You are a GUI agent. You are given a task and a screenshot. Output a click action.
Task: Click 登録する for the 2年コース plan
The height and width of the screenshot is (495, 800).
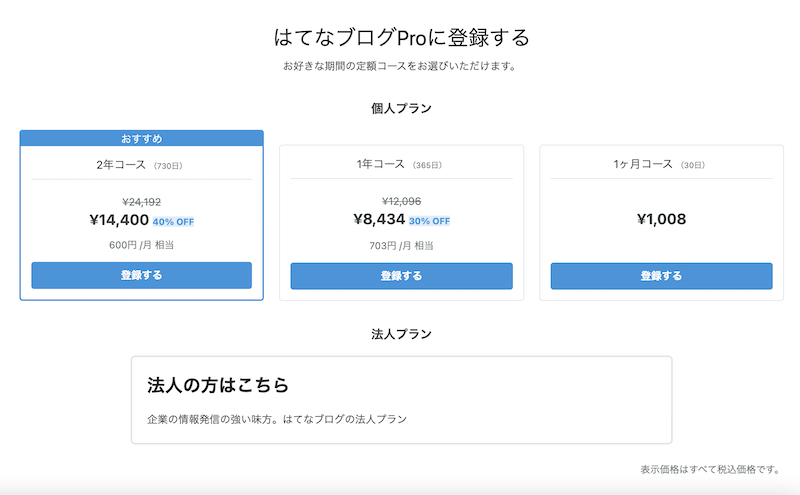(141, 275)
